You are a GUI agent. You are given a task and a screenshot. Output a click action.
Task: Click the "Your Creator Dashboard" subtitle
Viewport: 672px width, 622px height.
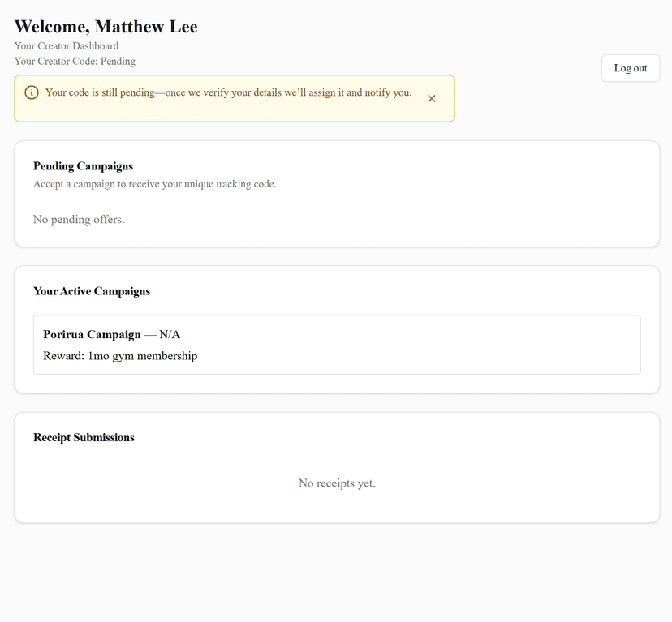[67, 46]
